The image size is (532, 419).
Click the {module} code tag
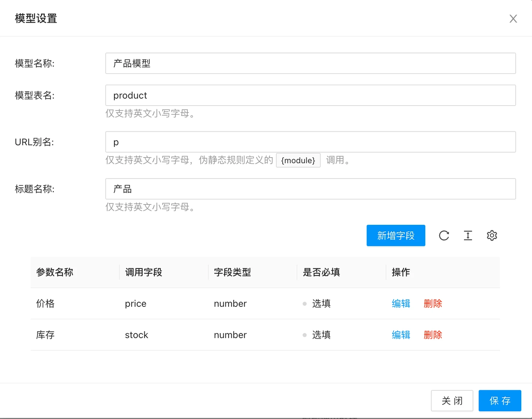[298, 161]
